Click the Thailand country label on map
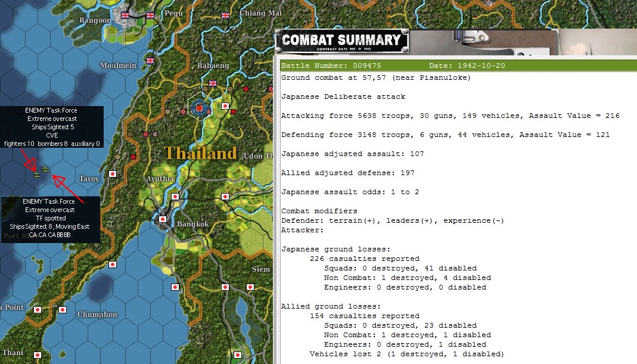Image resolution: width=637 pixels, height=364 pixels. [200, 153]
